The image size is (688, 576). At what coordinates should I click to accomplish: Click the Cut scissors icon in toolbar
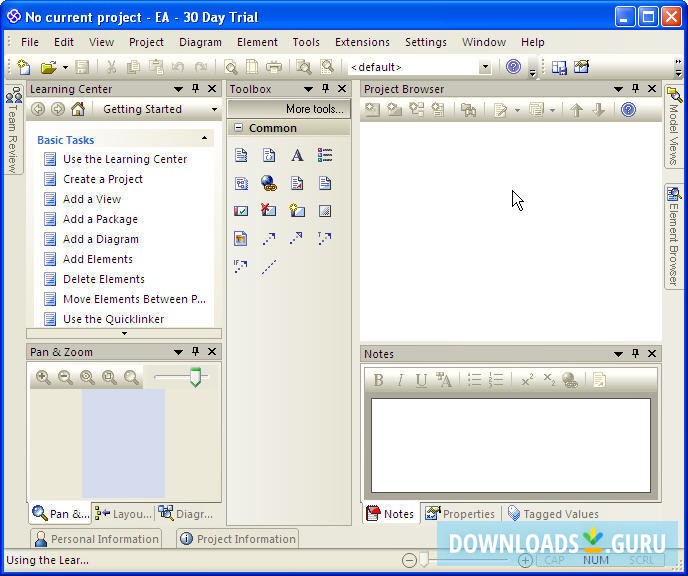pyautogui.click(x=111, y=67)
